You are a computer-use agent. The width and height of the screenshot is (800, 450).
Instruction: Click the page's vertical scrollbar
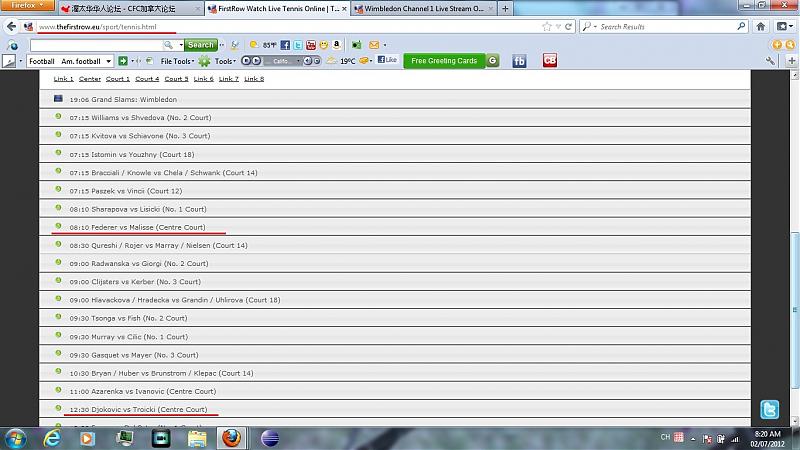coord(794,250)
